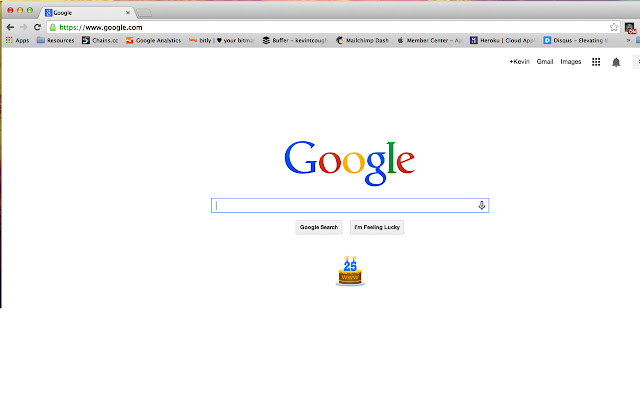Open the Mailchimp Dash bookmark
Viewport: 640px width, 400px height.
(x=362, y=40)
